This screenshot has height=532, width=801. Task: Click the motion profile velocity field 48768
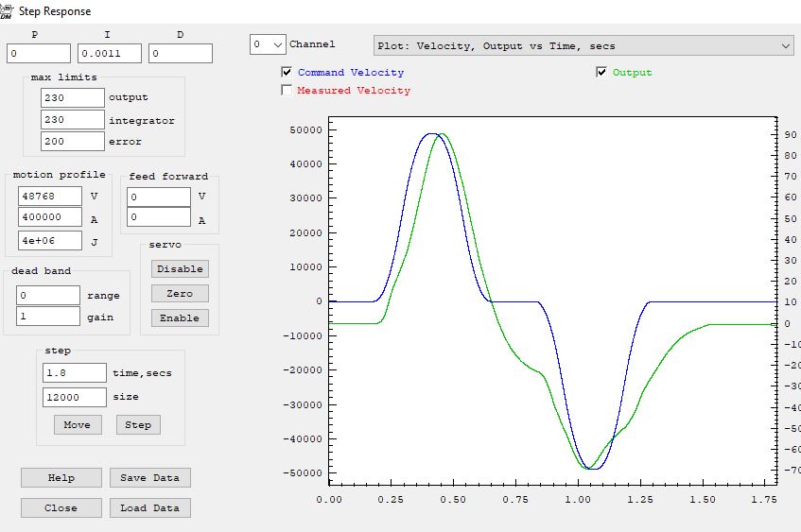(x=50, y=196)
